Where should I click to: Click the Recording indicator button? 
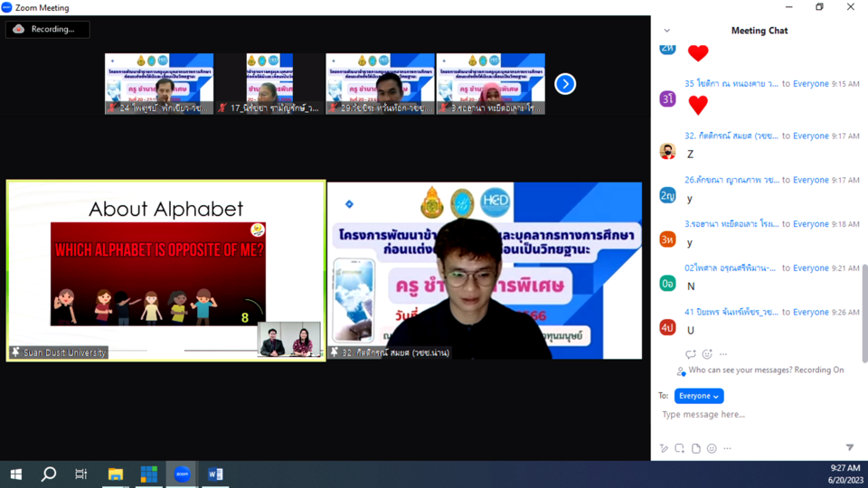coord(47,29)
